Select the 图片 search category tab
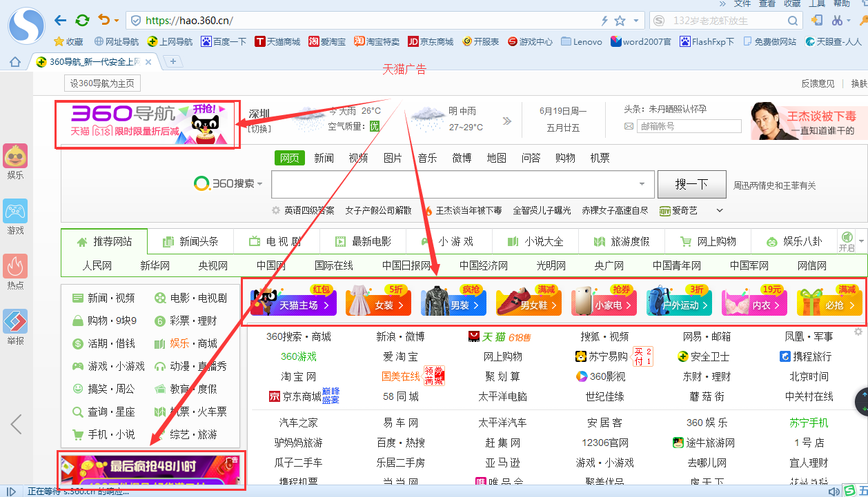This screenshot has width=868, height=497. tap(393, 158)
